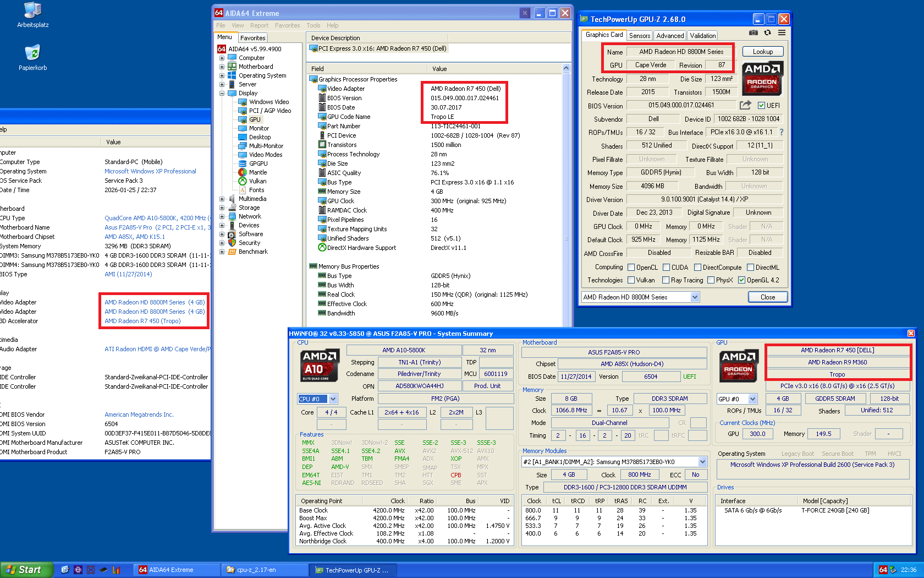Enable the Vulkan checkbox in GPU-Z Technologies
924x578 pixels.
tap(631, 280)
